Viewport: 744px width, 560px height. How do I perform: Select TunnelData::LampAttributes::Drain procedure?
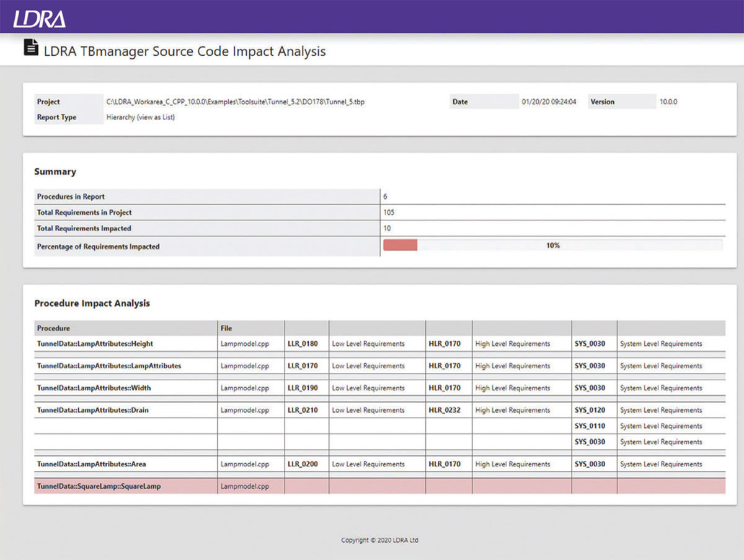tap(93, 410)
